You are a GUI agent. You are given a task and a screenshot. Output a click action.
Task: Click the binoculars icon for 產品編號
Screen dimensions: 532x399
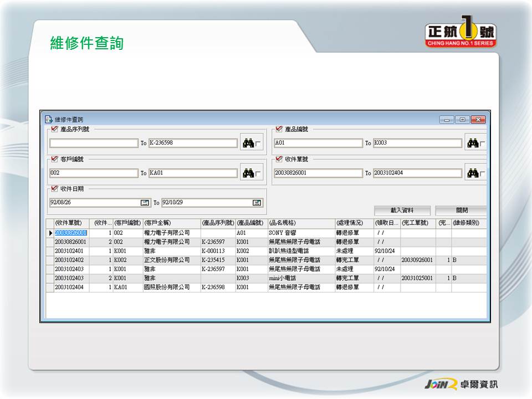click(x=472, y=143)
